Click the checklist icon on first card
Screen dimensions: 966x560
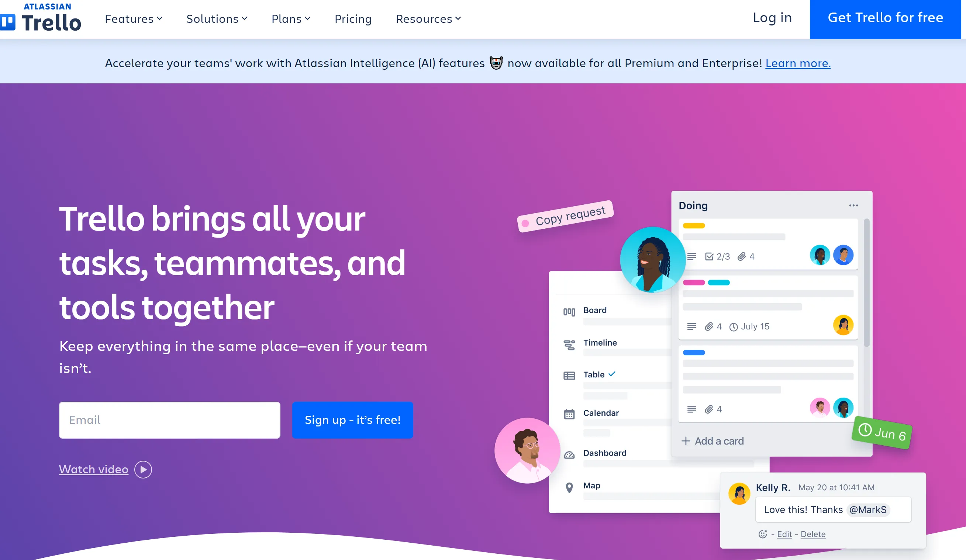tap(709, 256)
